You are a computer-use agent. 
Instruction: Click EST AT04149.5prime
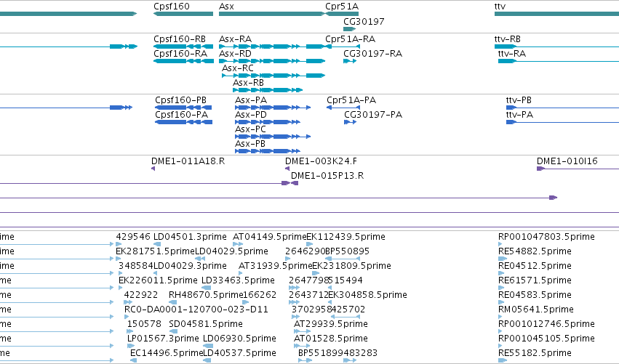pos(270,237)
